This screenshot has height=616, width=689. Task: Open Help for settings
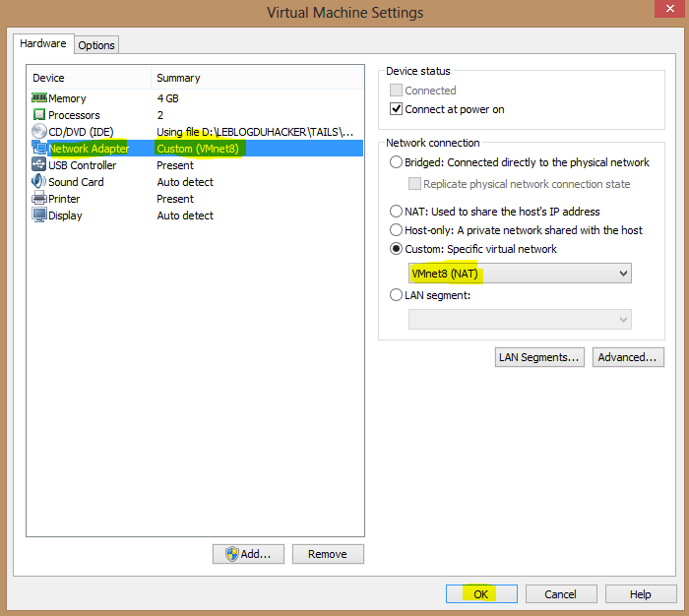[x=640, y=594]
